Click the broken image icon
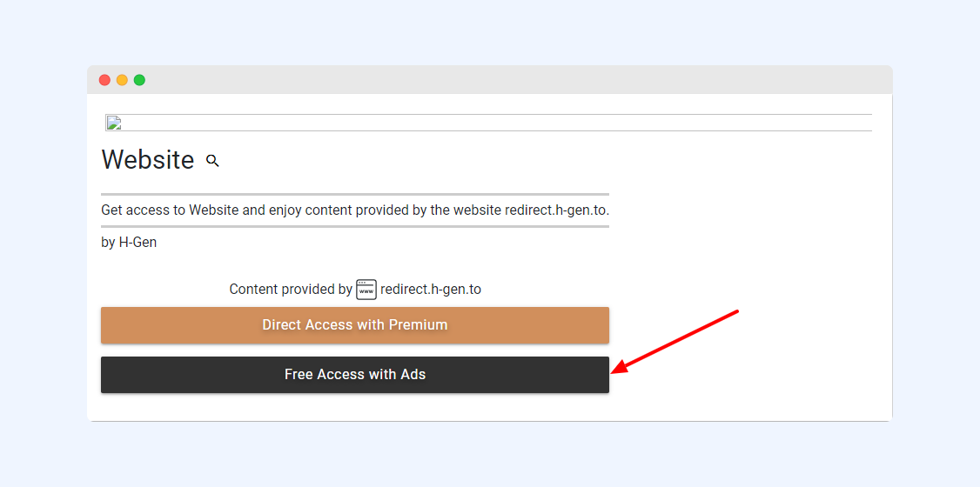Screen dimensions: 980x487 click(x=114, y=123)
